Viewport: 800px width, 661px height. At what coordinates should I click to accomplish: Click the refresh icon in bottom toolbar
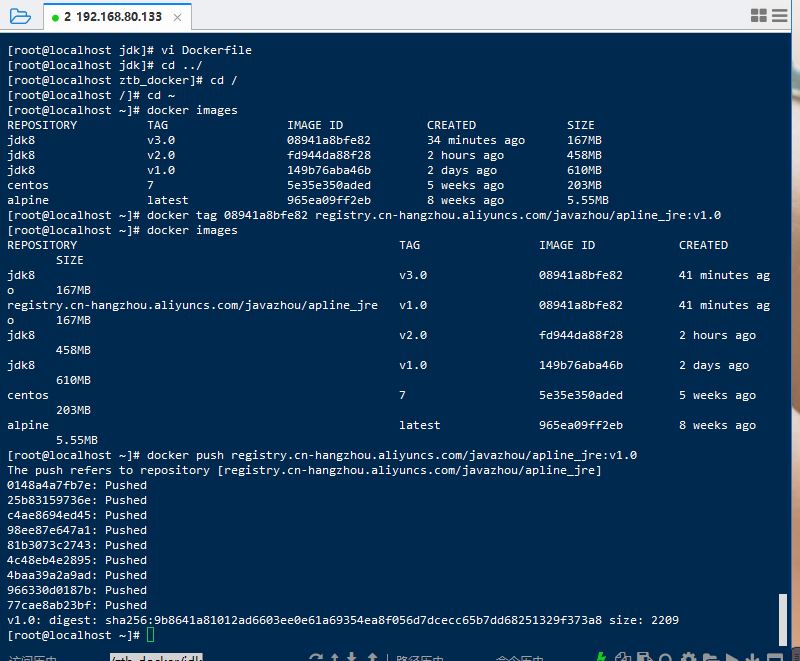315,657
